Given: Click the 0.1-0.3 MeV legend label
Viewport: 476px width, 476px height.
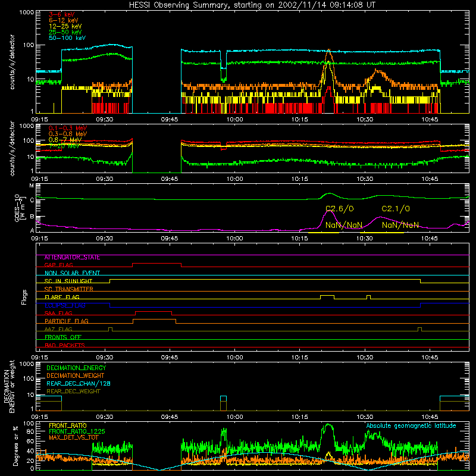Looking at the screenshot, I should click(68, 128).
